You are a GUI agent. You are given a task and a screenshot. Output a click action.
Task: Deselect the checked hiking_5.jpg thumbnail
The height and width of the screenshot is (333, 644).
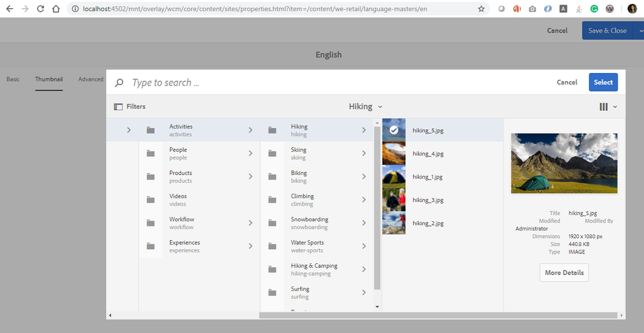pos(393,130)
